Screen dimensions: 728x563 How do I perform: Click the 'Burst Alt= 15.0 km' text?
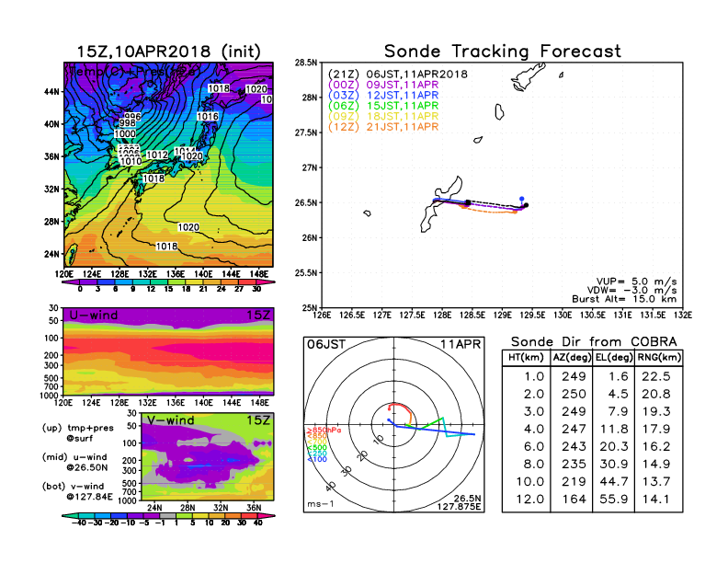[624, 299]
